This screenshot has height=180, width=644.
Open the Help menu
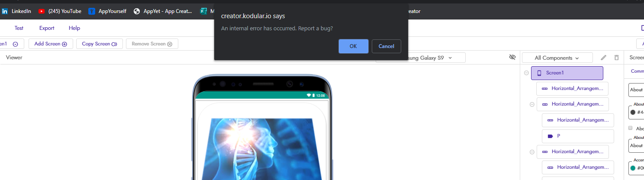coord(74,28)
